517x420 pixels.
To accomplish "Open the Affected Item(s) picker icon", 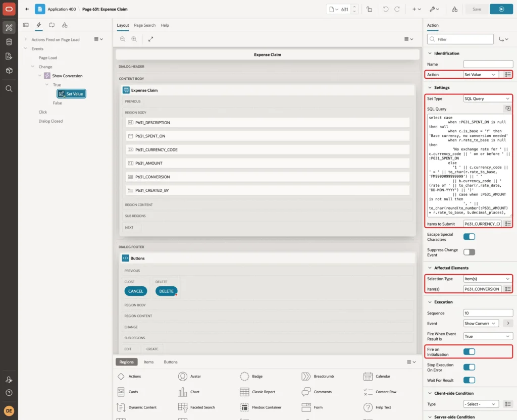I will click(508, 289).
